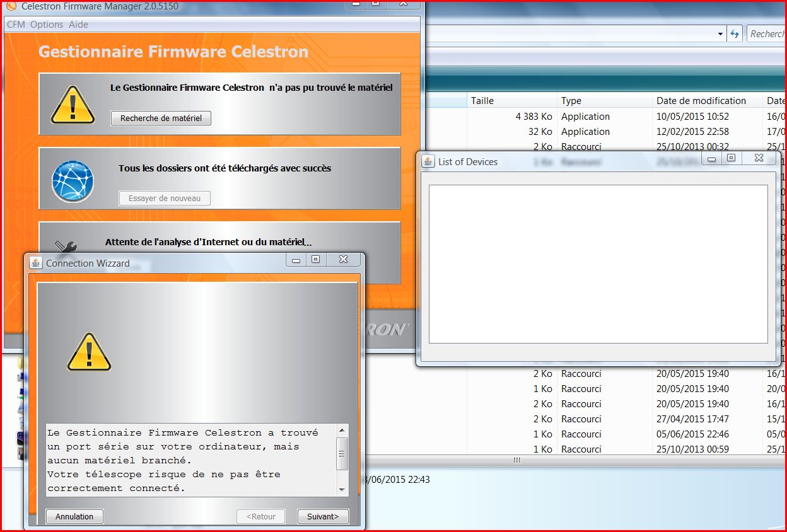The height and width of the screenshot is (532, 787).
Task: Click the warning triangle inside Connection Wizzard
Action: [89, 352]
